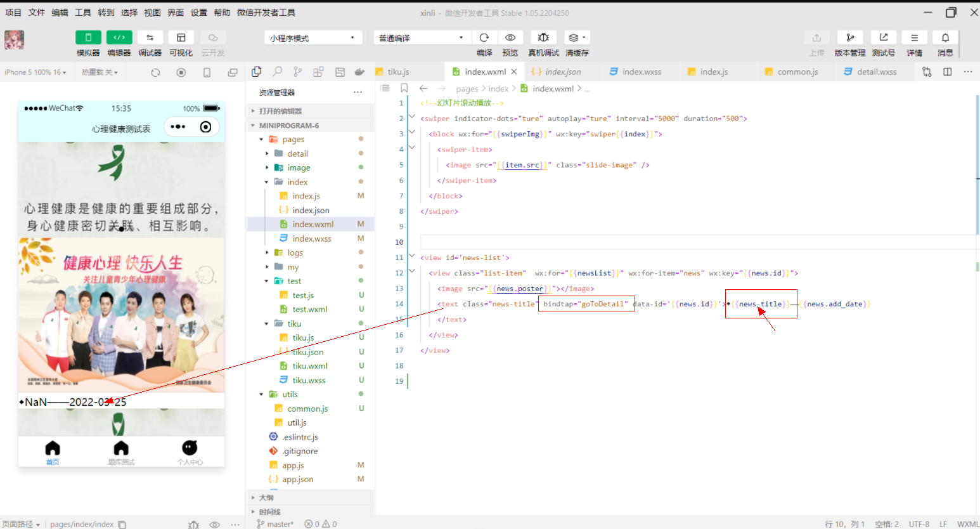The width and height of the screenshot is (980, 529).
Task: Collapse the pages folder
Action: pos(311,140)
